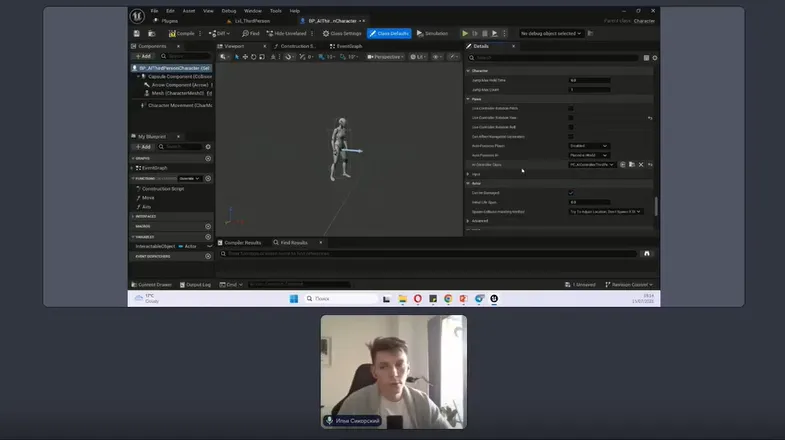Click the Output Log button
This screenshot has width=785, height=440.
pos(198,284)
